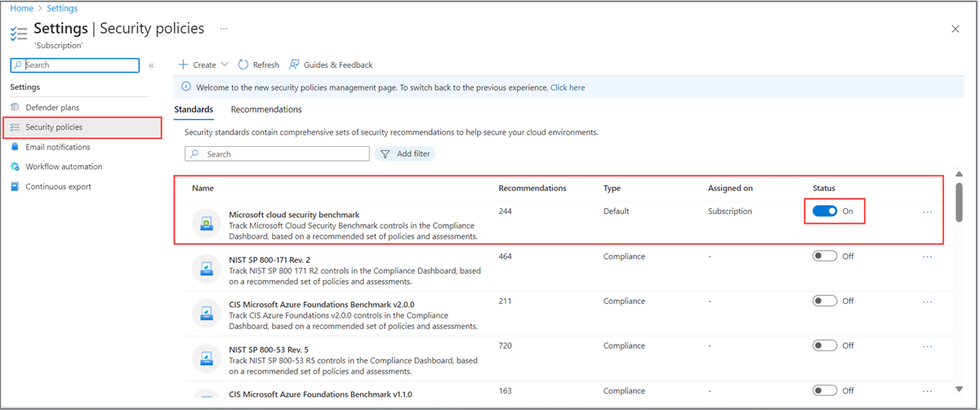Click the Add filter button
Screen dimensions: 980x410
405,154
